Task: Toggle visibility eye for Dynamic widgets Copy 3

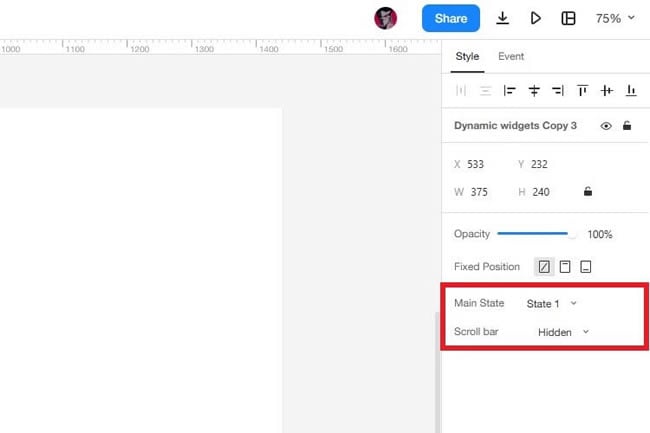Action: click(606, 126)
